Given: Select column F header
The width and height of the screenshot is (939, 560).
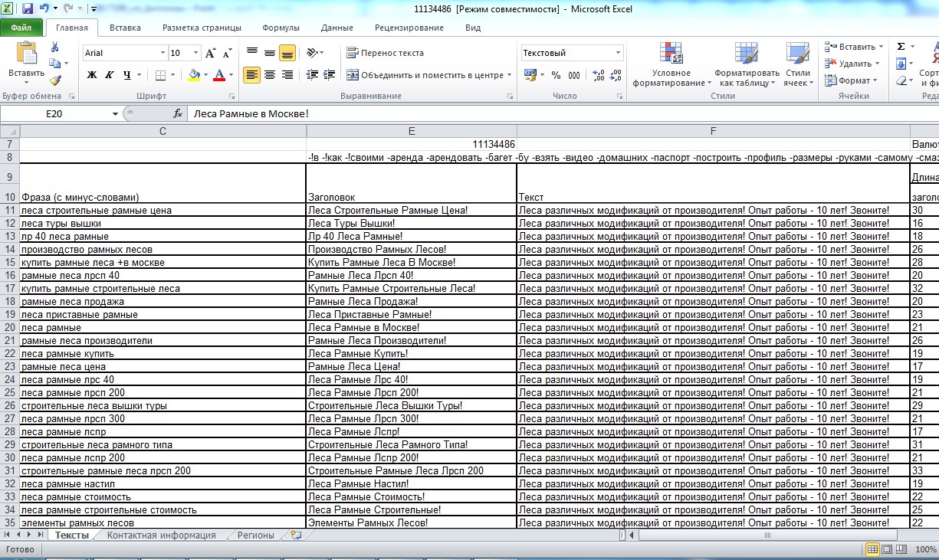Looking at the screenshot, I should (x=713, y=131).
